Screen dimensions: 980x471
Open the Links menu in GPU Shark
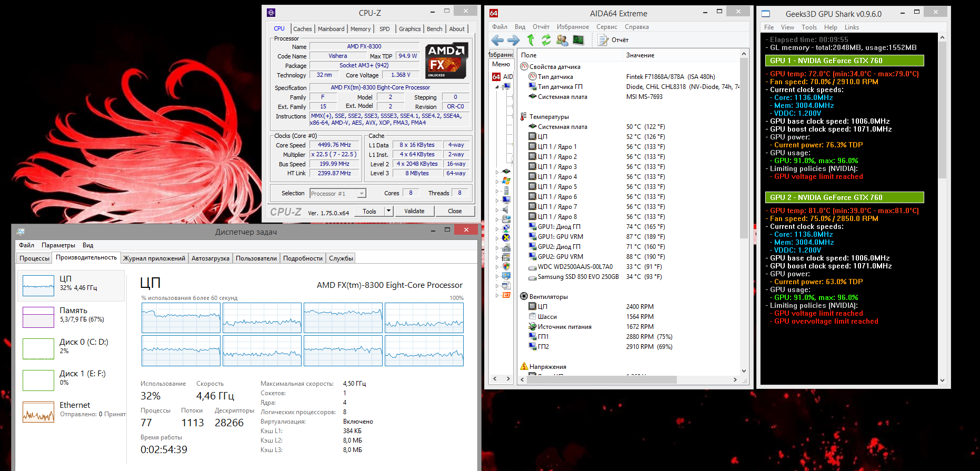pyautogui.click(x=852, y=27)
